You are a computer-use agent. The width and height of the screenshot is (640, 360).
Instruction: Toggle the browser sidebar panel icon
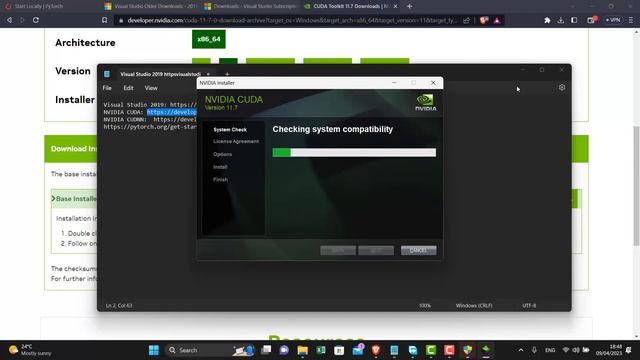point(574,20)
